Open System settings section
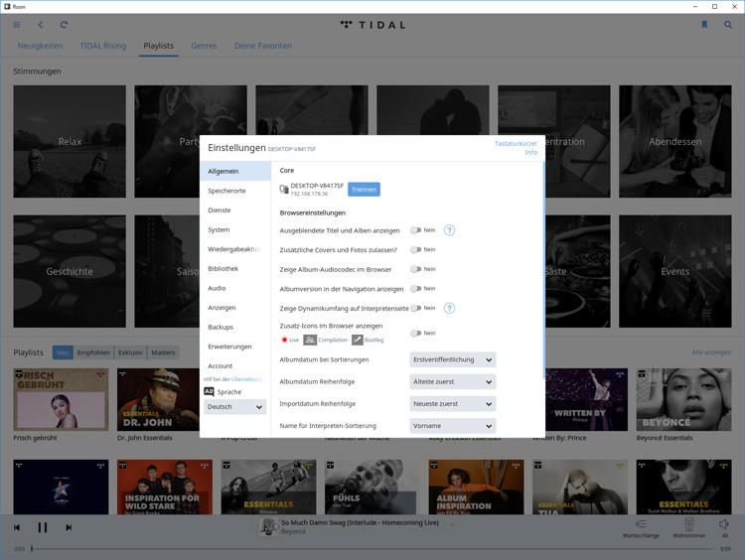The width and height of the screenshot is (745, 560). tap(235, 229)
